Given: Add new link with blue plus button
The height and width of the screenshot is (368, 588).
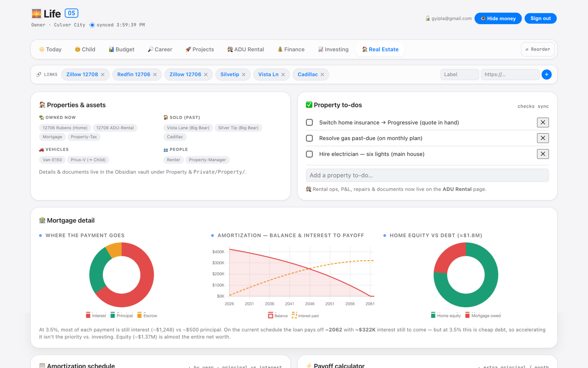Looking at the screenshot, I should click(x=546, y=74).
